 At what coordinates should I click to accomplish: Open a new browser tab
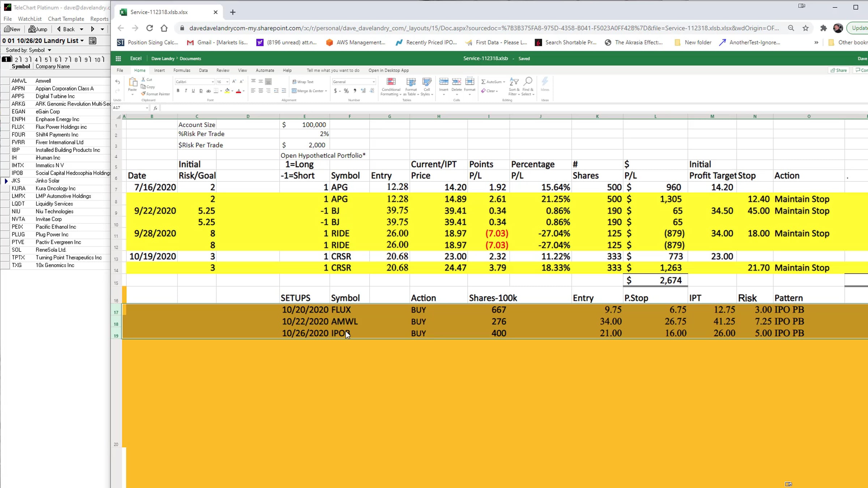pyautogui.click(x=233, y=12)
